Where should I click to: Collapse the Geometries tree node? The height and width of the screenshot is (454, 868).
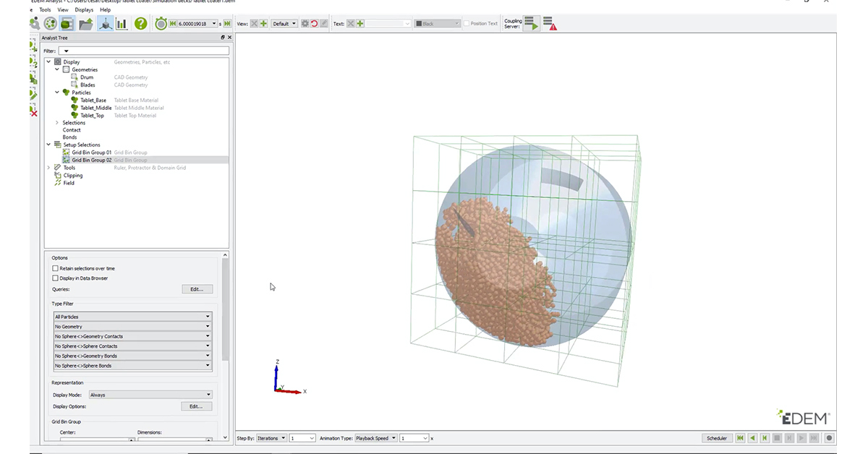(x=57, y=69)
